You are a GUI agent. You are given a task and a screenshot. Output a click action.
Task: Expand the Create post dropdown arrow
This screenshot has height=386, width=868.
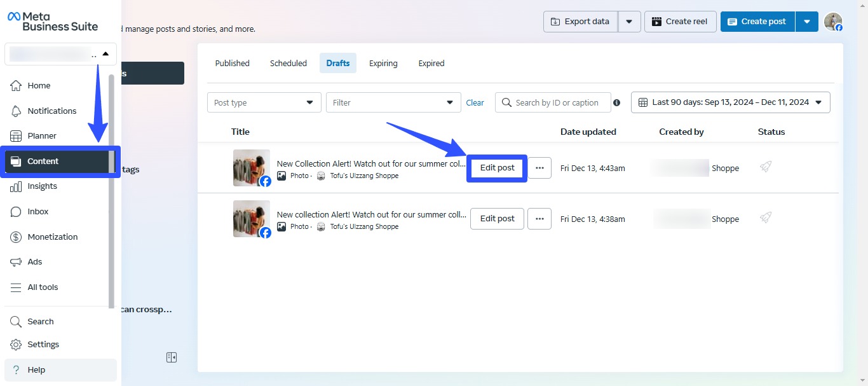807,22
